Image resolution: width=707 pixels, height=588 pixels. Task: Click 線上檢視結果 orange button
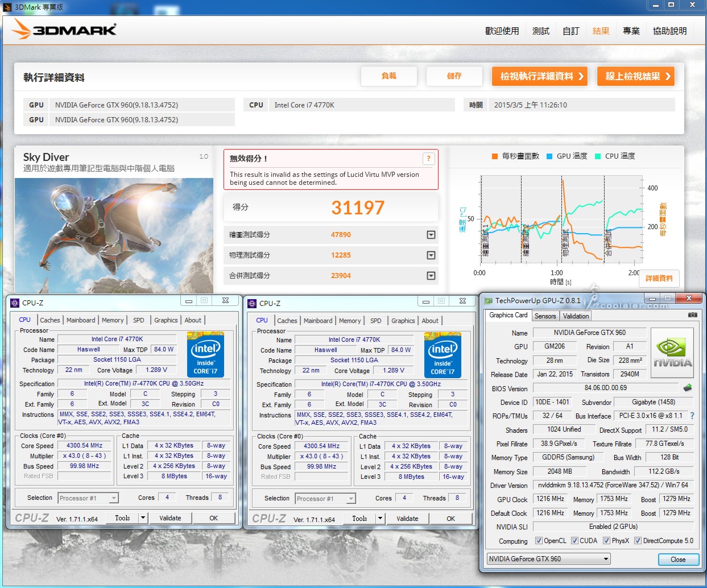(x=636, y=76)
